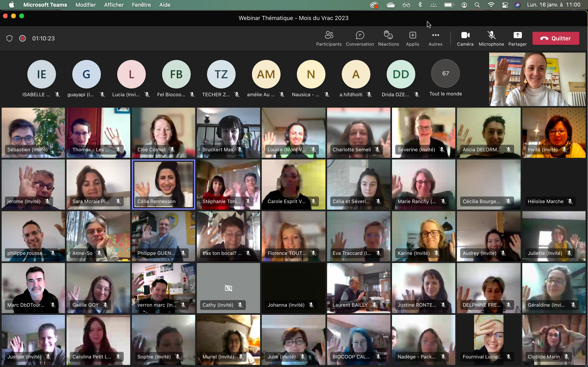
Task: Expand the Autres more options menu
Action: tap(435, 38)
